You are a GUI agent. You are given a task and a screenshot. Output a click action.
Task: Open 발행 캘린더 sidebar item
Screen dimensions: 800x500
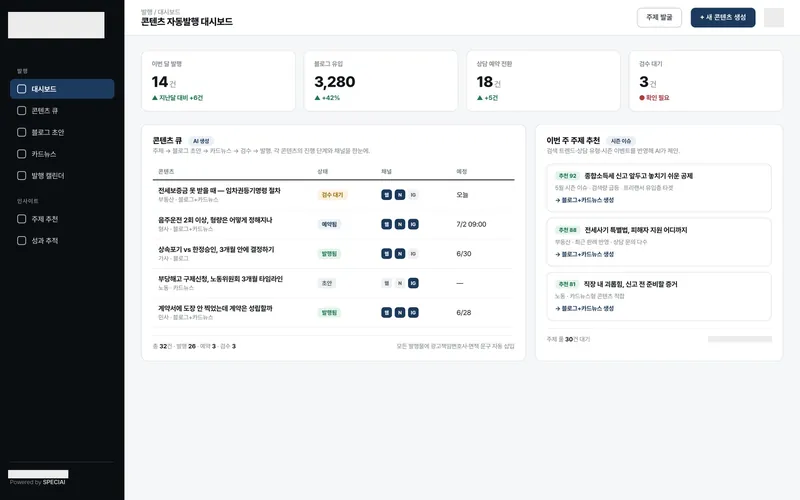pyautogui.click(x=62, y=176)
